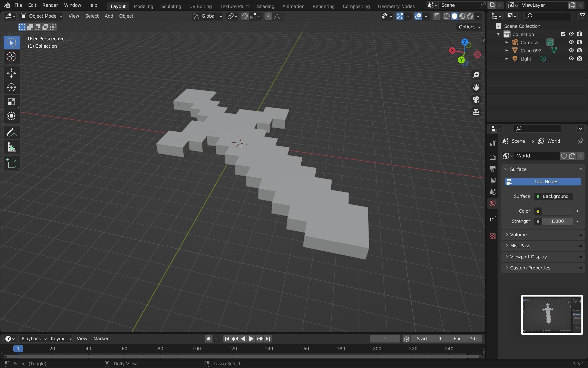Image resolution: width=588 pixels, height=368 pixels.
Task: Click the Keying dropdown button
Action: [x=61, y=339]
